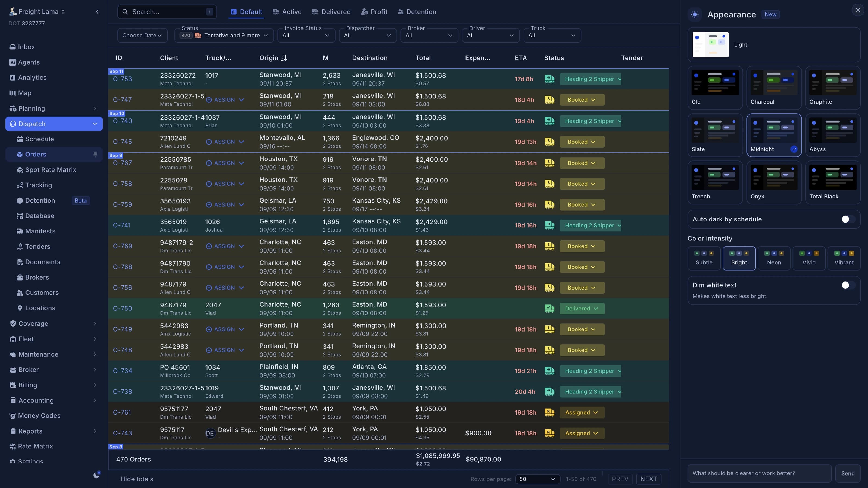Open the Analytics chart icon
This screenshot has width=868, height=488.
12,78
